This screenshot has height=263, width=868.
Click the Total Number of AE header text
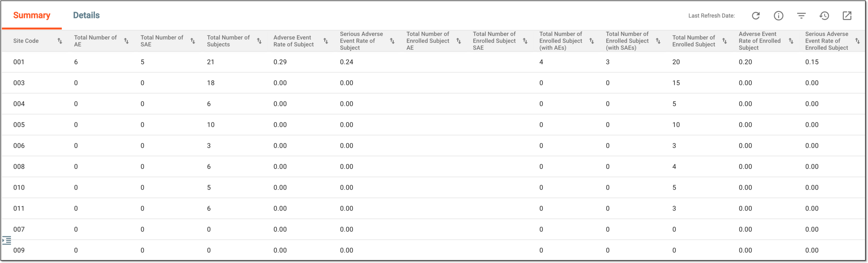click(95, 41)
